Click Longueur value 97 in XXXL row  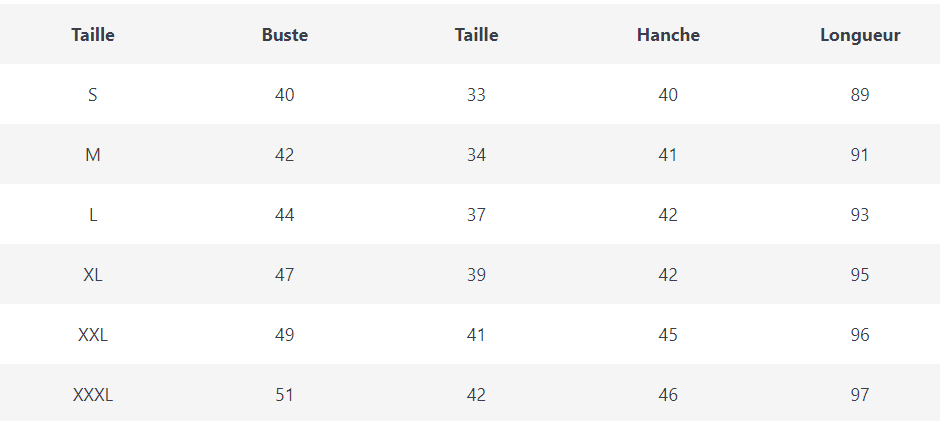click(x=860, y=395)
